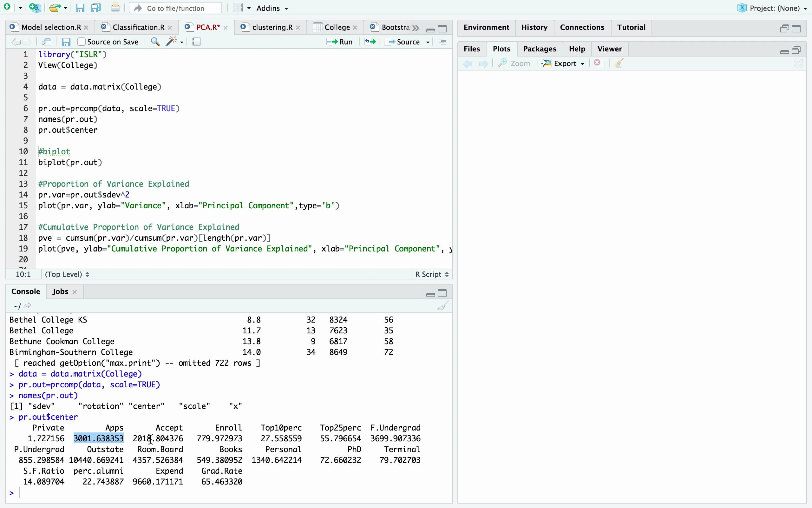812x508 pixels.
Task: Close the PCA.R tab
Action: (x=226, y=28)
